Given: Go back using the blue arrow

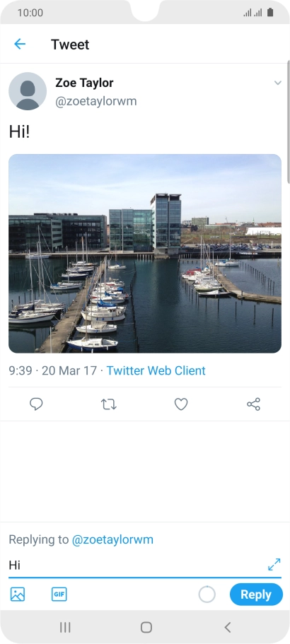Looking at the screenshot, I should click(20, 44).
